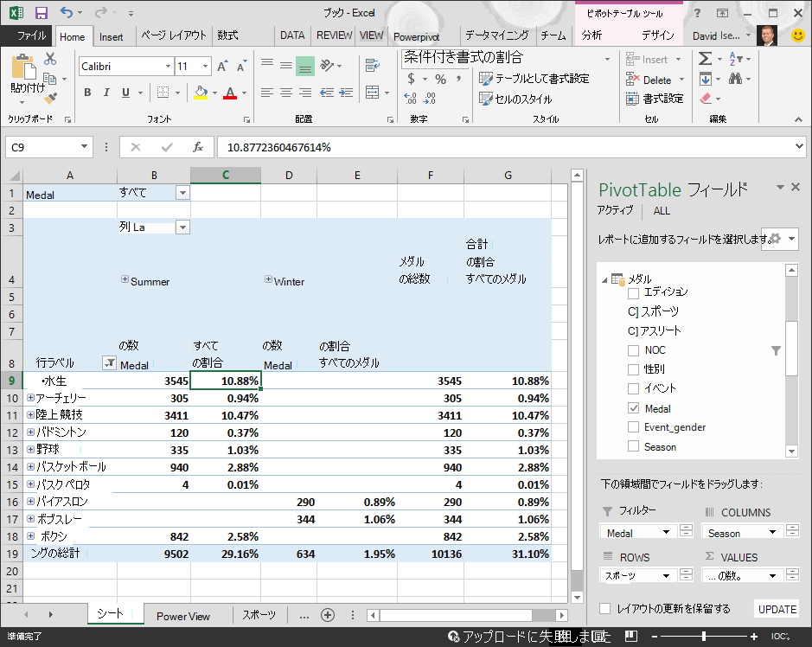Check the エディション field checkbox

633,294
